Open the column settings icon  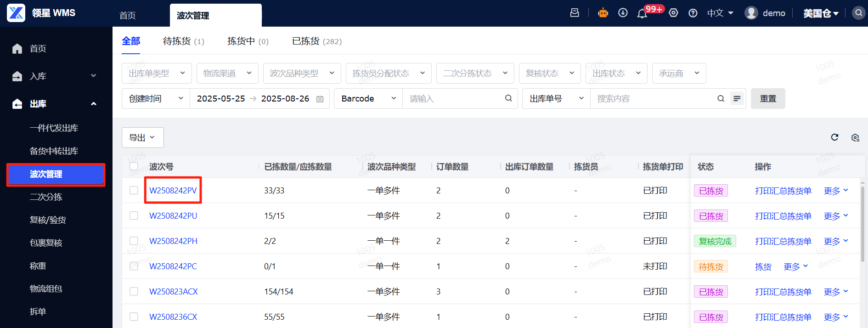click(855, 137)
